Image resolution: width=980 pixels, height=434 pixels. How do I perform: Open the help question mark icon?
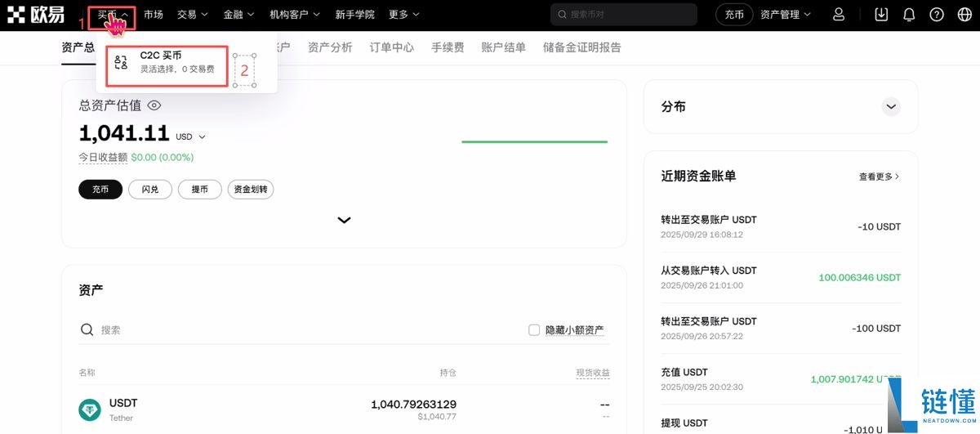pyautogui.click(x=937, y=15)
